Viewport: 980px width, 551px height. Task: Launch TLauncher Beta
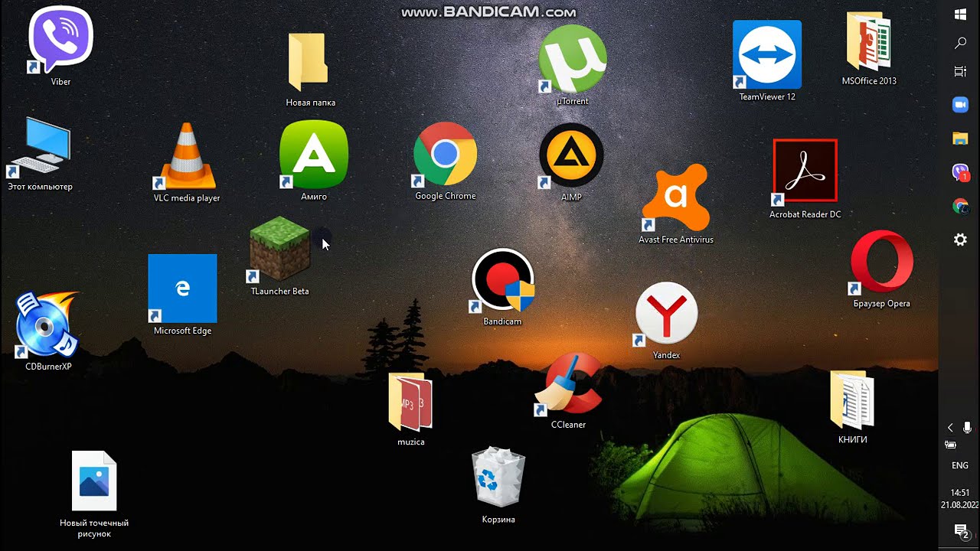tap(279, 249)
